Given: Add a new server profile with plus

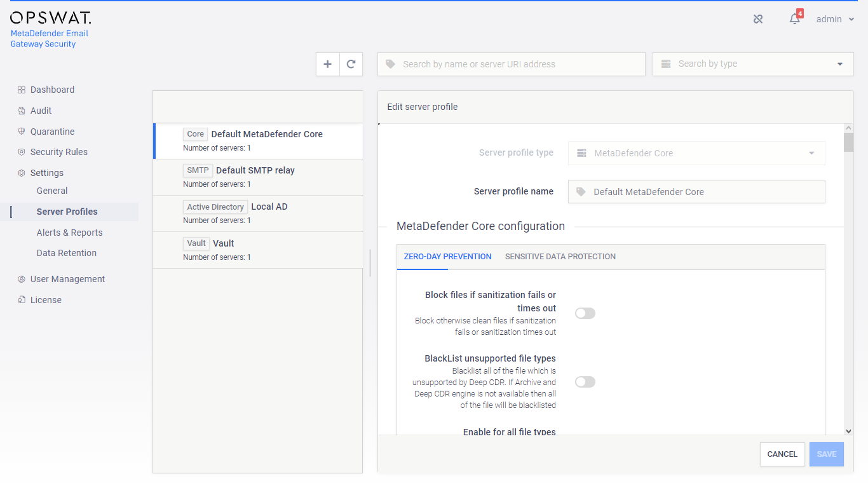Looking at the screenshot, I should coord(328,64).
